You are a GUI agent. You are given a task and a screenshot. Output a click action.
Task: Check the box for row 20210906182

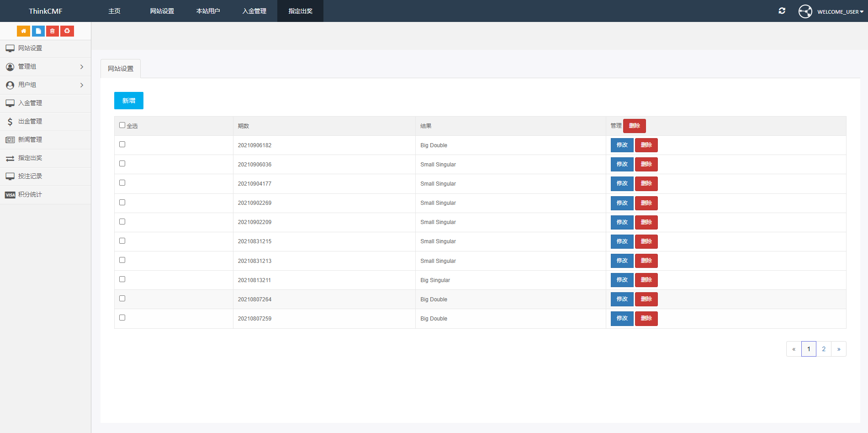pyautogui.click(x=122, y=144)
